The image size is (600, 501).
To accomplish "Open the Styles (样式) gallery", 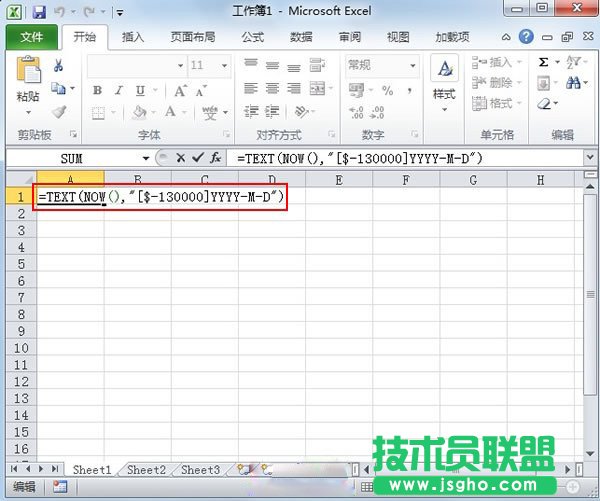I will [444, 83].
